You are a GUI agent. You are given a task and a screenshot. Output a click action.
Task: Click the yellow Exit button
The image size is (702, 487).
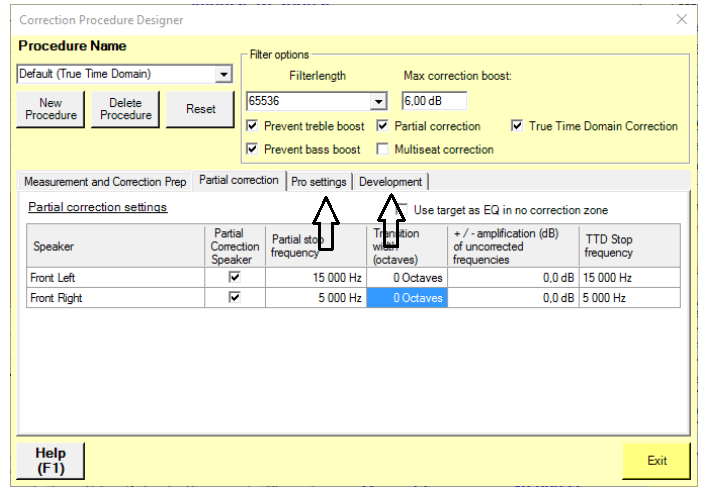(x=656, y=461)
